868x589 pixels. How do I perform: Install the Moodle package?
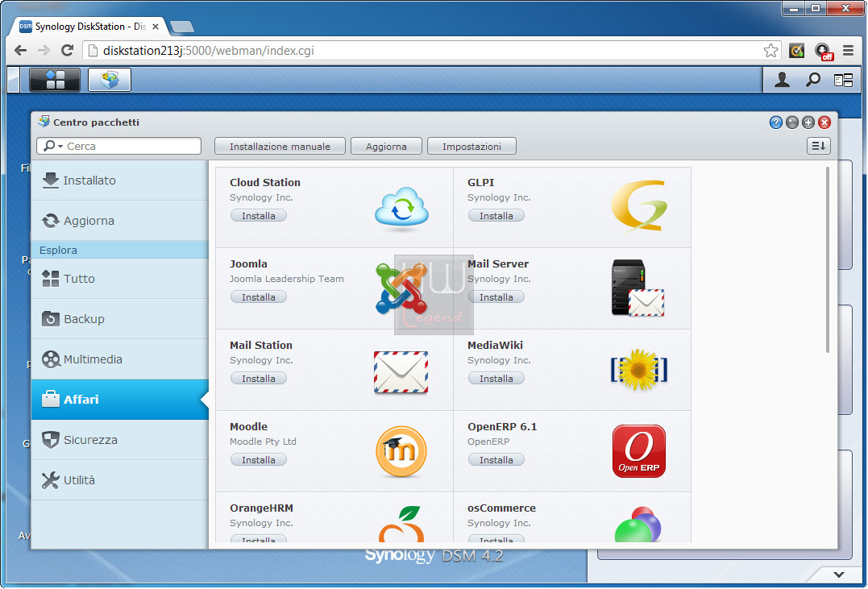[259, 460]
